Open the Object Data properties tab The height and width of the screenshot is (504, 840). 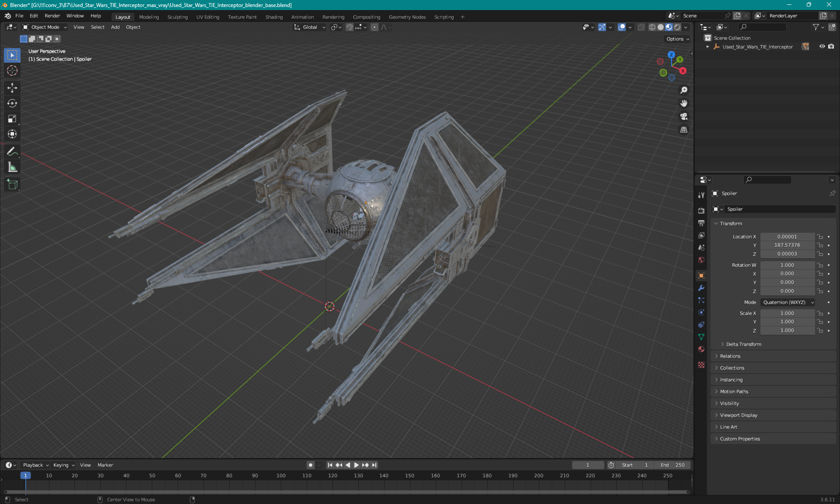coord(701,337)
